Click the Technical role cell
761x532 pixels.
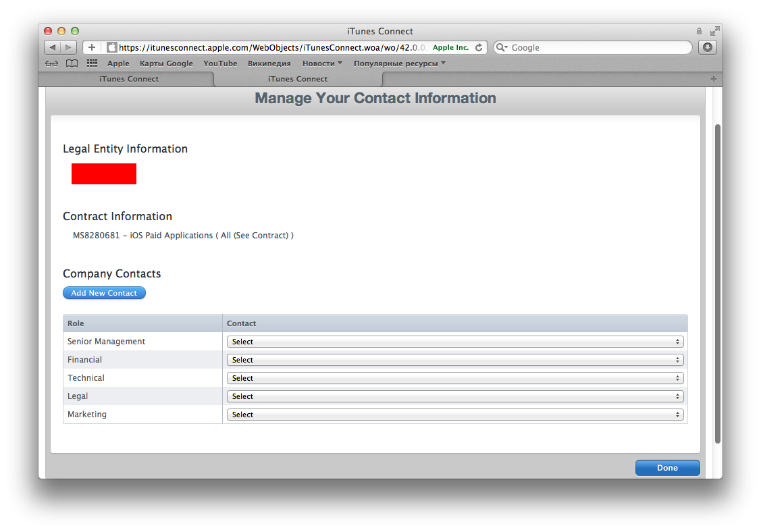coord(142,377)
